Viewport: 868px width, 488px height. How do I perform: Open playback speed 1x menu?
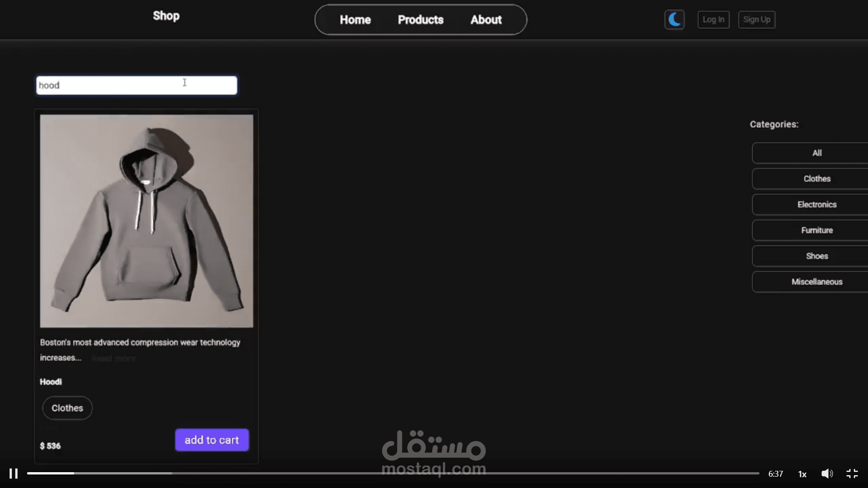802,474
